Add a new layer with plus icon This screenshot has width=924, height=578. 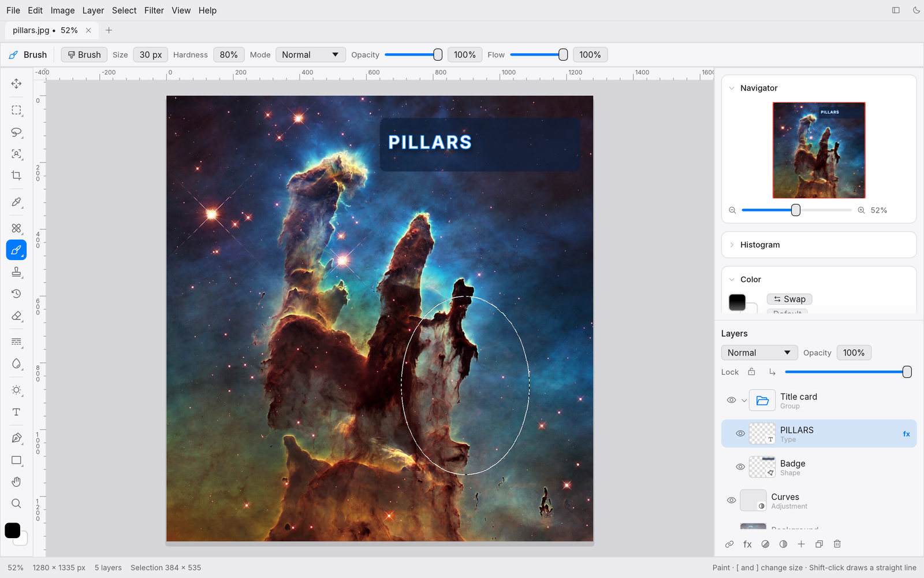pos(801,544)
